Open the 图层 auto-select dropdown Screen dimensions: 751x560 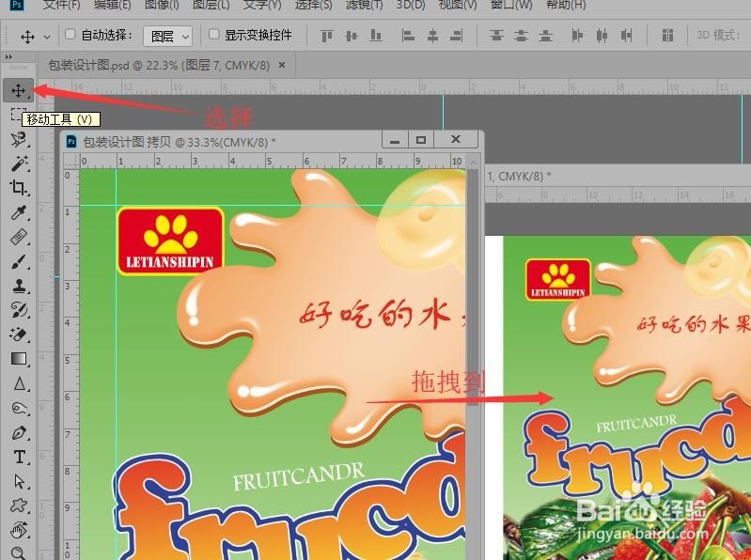(x=167, y=36)
